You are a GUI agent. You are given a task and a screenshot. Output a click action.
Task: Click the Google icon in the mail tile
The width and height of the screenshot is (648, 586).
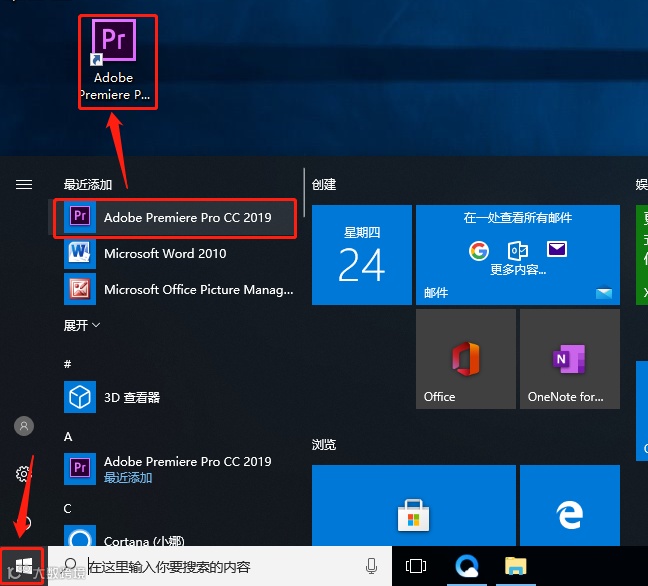479,250
